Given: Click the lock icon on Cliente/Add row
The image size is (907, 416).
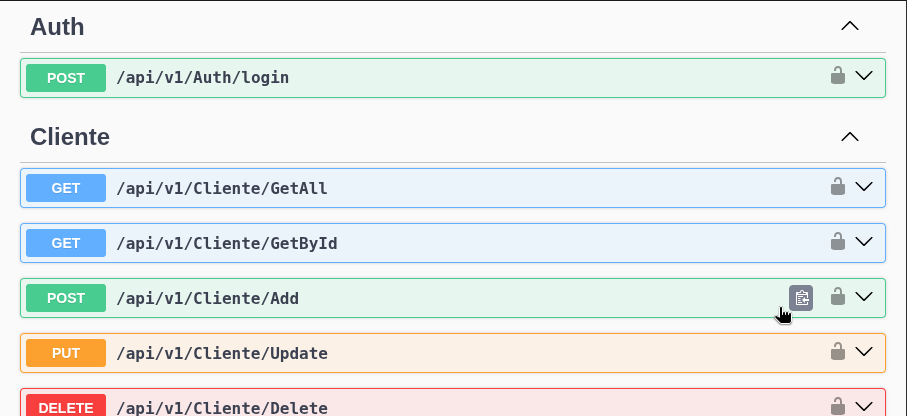Looking at the screenshot, I should point(838,296).
